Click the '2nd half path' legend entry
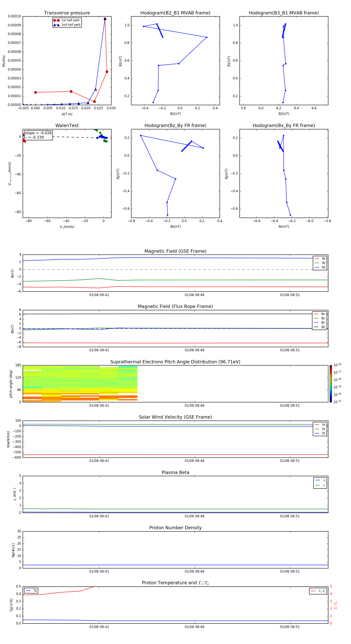351x644 pixels. pos(67,25)
